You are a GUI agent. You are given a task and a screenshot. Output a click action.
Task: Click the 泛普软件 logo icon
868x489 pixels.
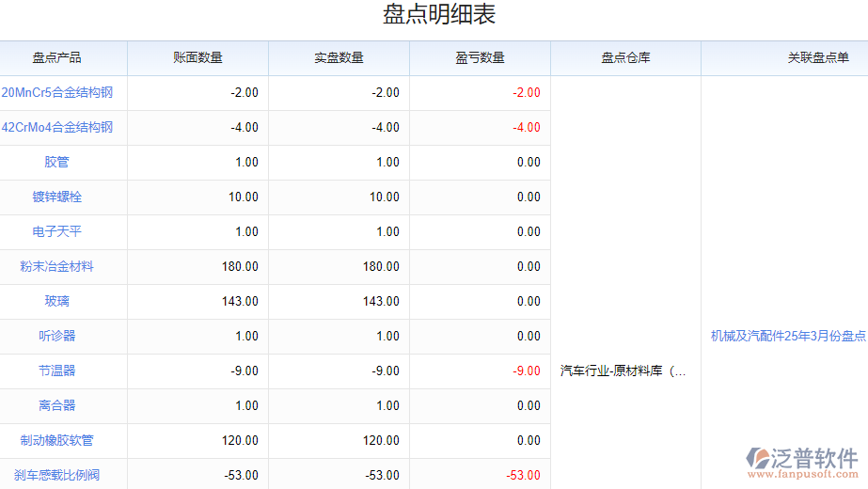click(757, 458)
